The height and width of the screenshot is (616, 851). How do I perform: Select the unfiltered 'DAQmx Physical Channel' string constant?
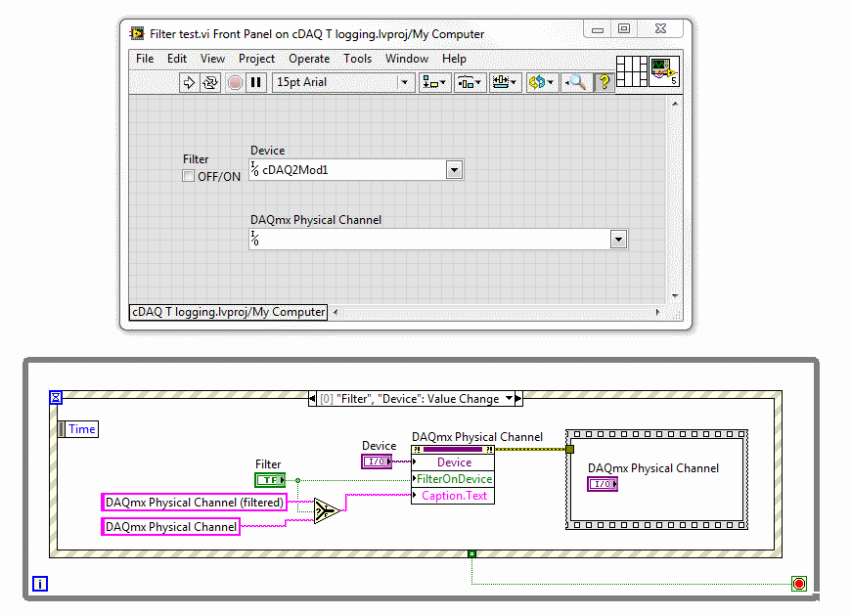171,526
